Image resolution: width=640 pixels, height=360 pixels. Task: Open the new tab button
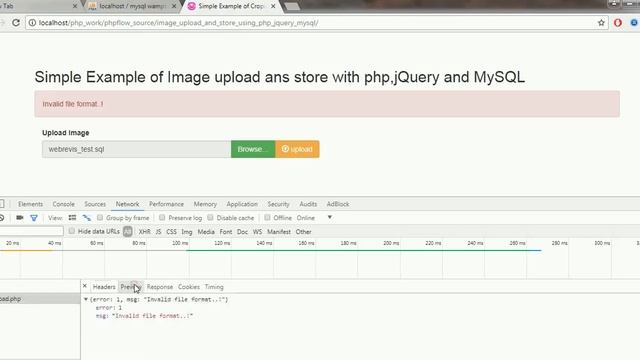coord(291,6)
